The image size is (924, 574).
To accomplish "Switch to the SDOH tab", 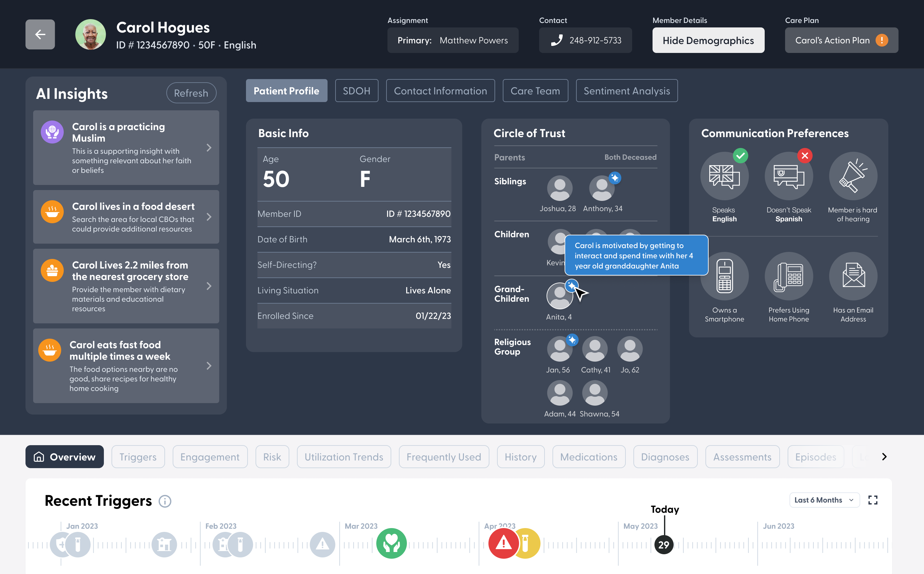I will (356, 91).
